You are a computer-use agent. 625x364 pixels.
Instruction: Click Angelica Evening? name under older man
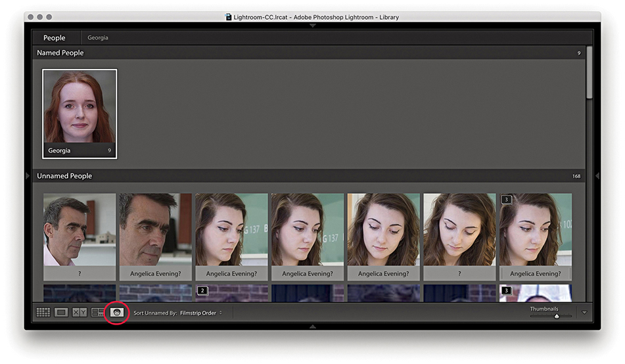155,273
